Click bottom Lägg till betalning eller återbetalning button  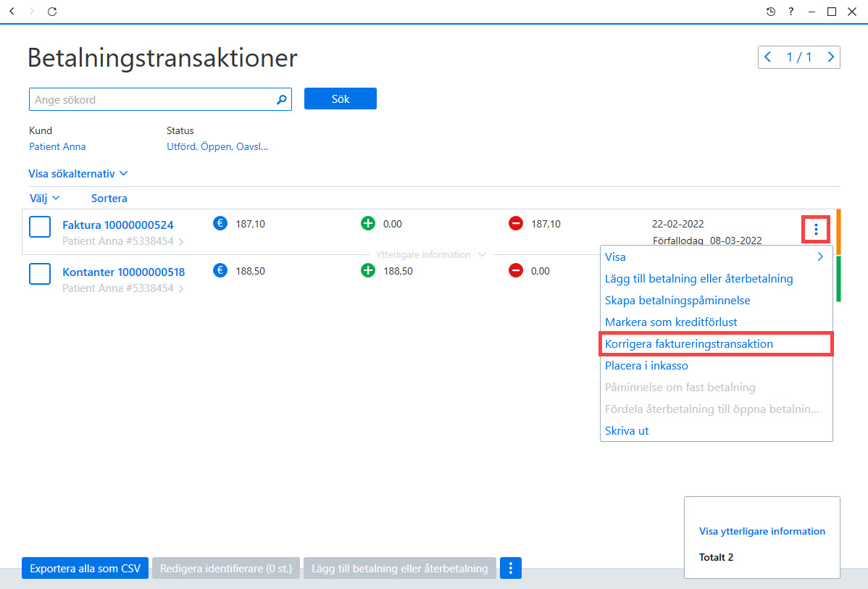400,568
